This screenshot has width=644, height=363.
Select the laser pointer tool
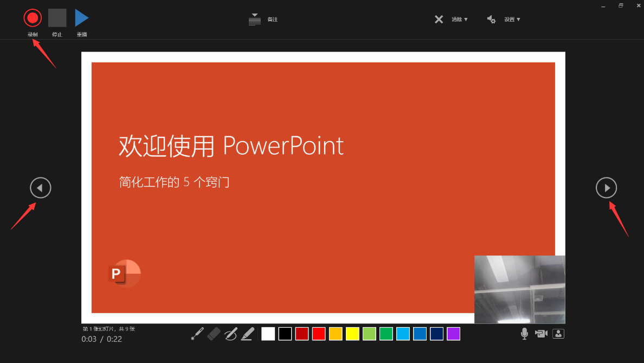click(197, 334)
